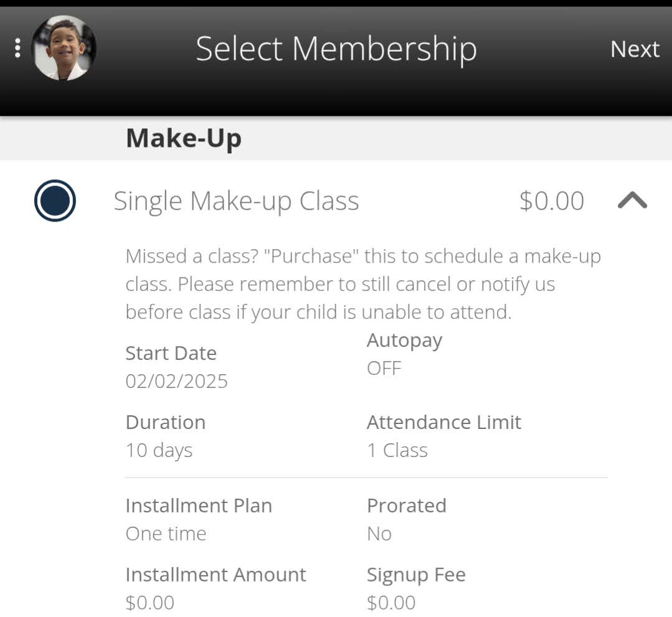Click the Installment Plan One time value

[x=166, y=534]
